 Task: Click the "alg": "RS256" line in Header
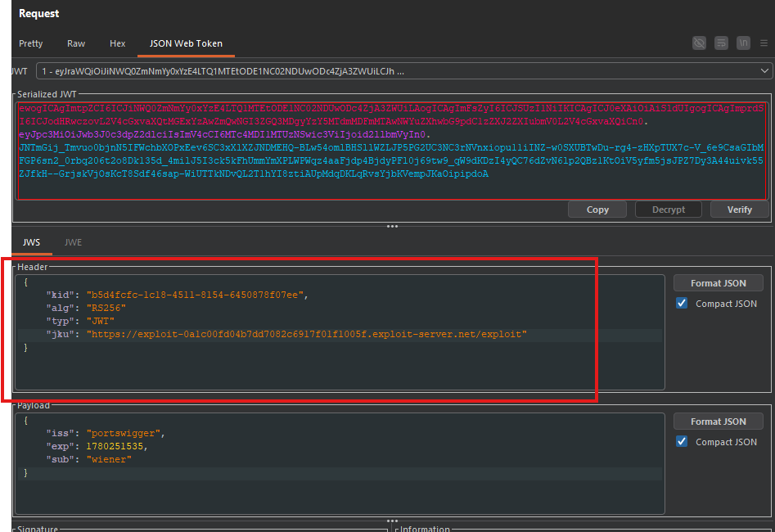[x=86, y=308]
